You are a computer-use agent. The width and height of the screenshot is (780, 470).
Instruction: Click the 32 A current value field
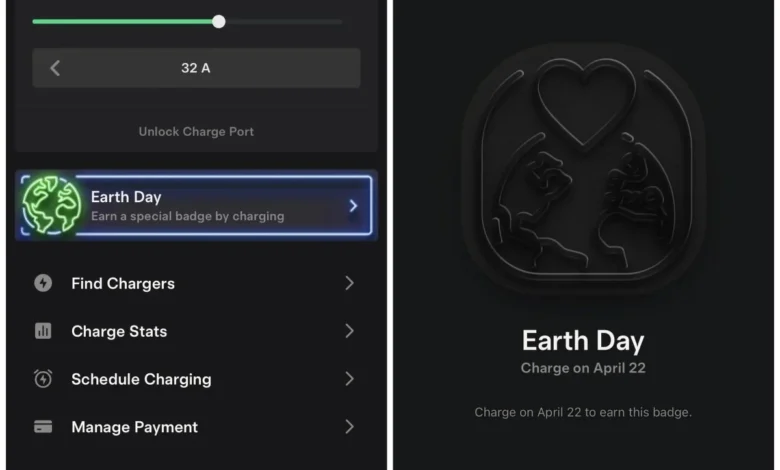[196, 68]
